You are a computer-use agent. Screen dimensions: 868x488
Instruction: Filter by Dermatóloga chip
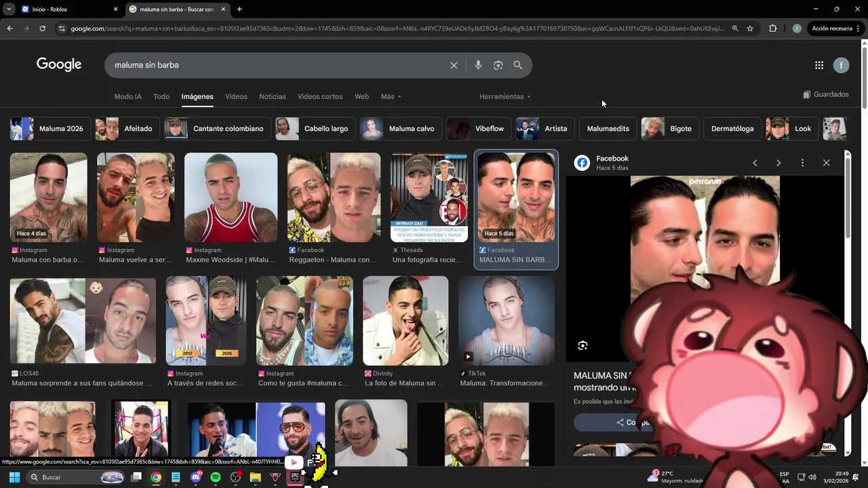pos(732,129)
